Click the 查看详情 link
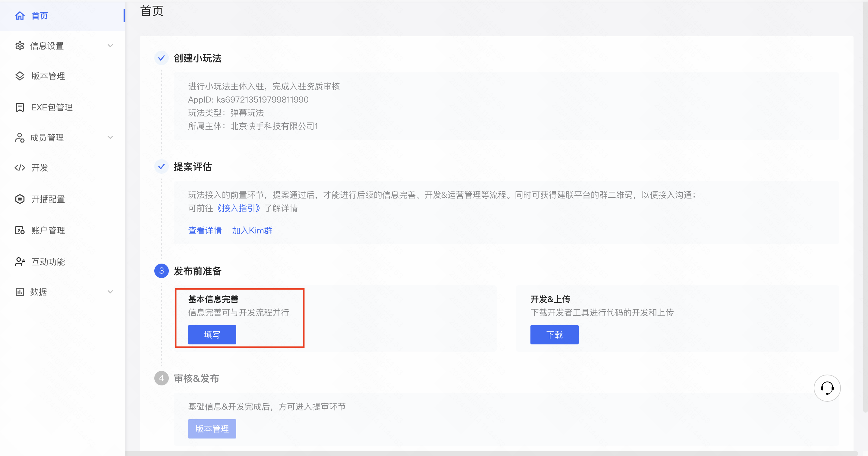 tap(205, 230)
